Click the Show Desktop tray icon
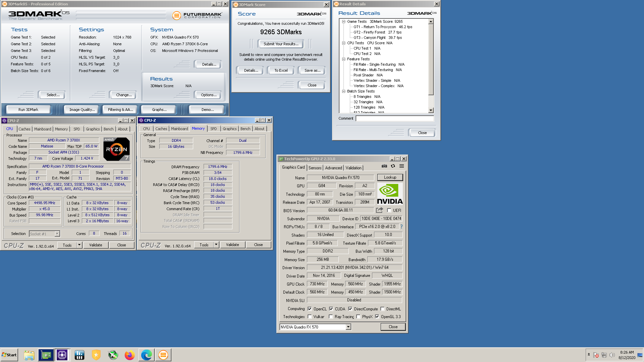The height and width of the screenshot is (362, 644). click(640, 355)
